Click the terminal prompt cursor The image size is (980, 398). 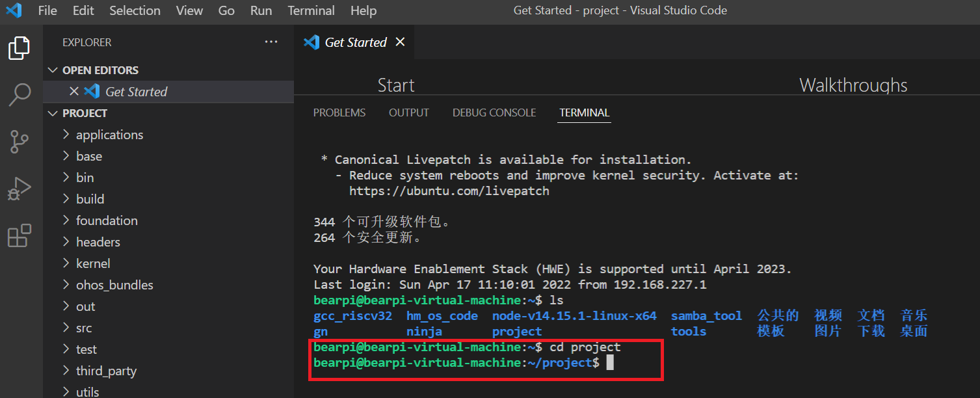click(610, 363)
